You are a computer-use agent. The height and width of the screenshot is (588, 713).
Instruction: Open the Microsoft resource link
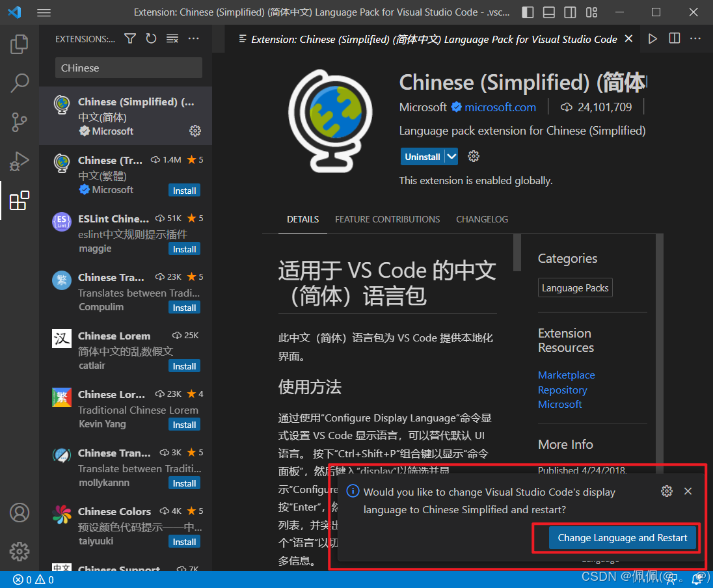click(x=559, y=405)
